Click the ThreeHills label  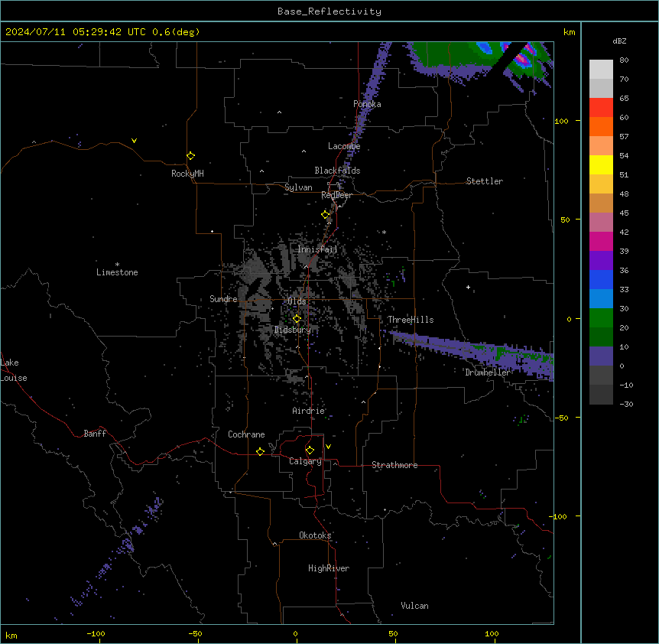[x=411, y=320]
